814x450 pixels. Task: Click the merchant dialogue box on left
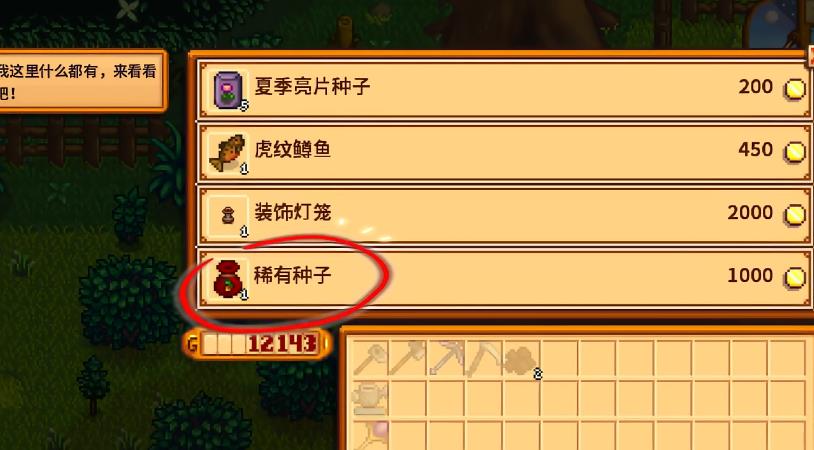82,81
